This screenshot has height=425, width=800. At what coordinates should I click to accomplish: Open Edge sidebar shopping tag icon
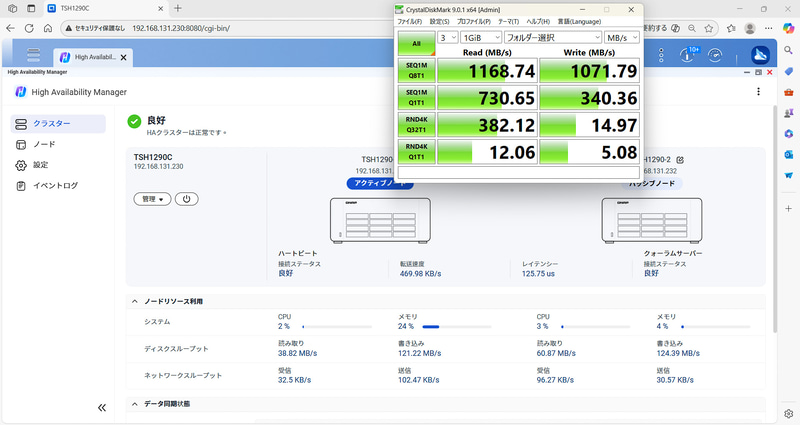789,71
